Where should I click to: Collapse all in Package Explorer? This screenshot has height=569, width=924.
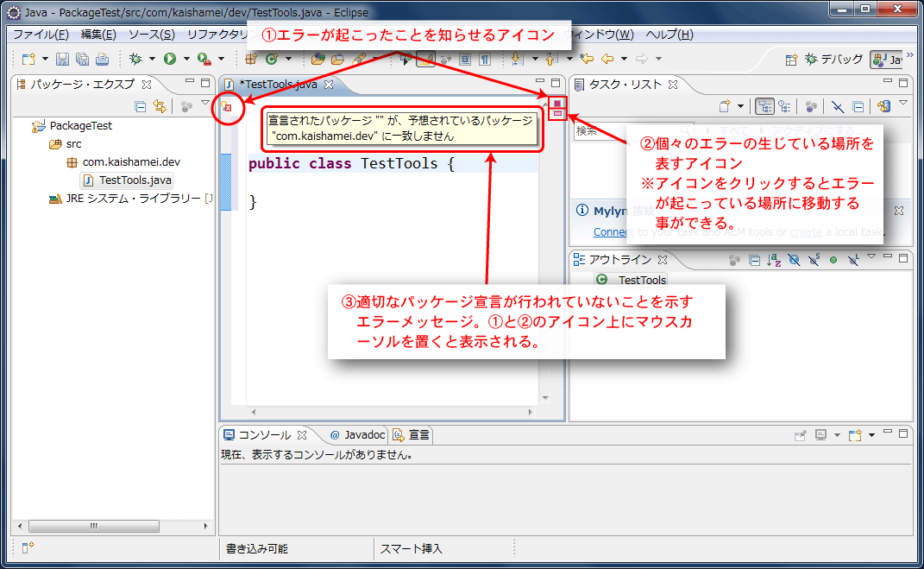point(141,107)
